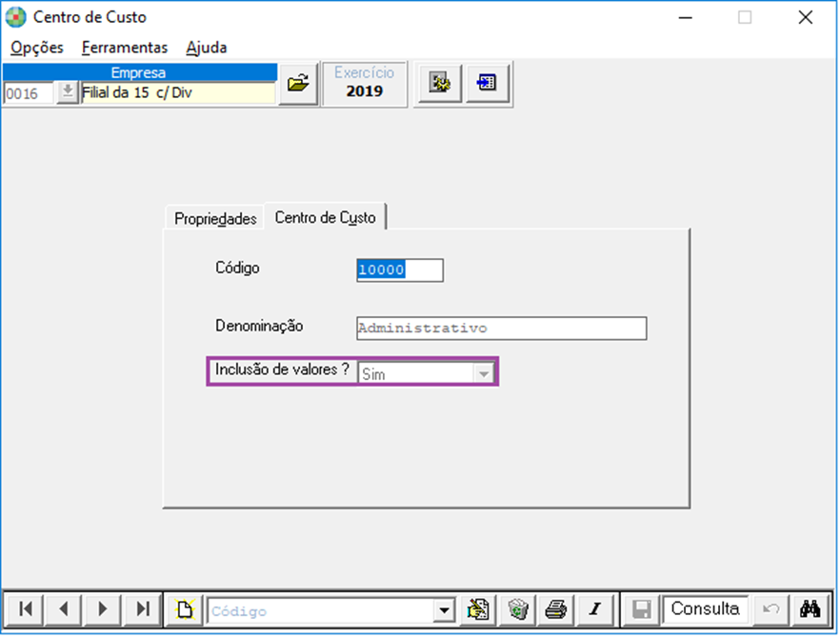Click the blue arrow import icon
Viewport: 840px width, 637px height.
[487, 83]
